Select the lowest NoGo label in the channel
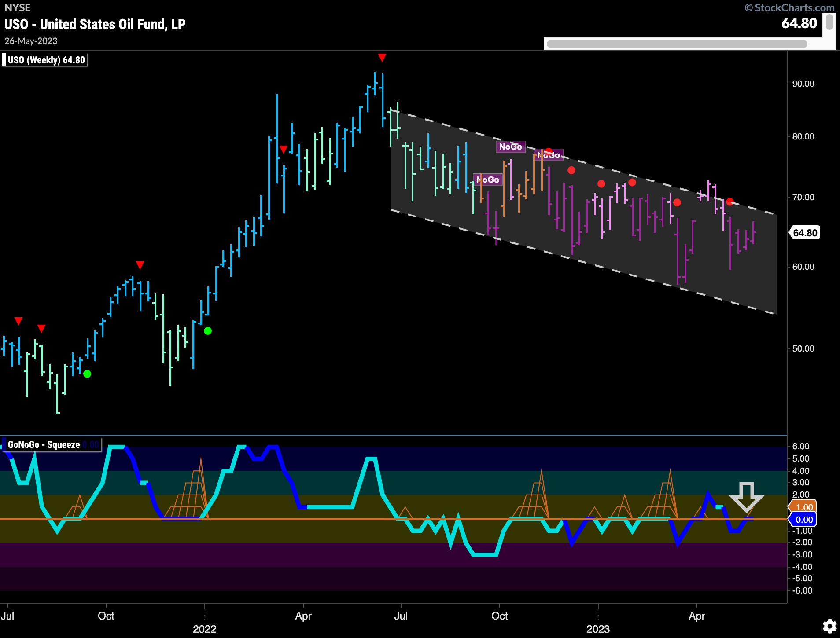 (x=488, y=180)
